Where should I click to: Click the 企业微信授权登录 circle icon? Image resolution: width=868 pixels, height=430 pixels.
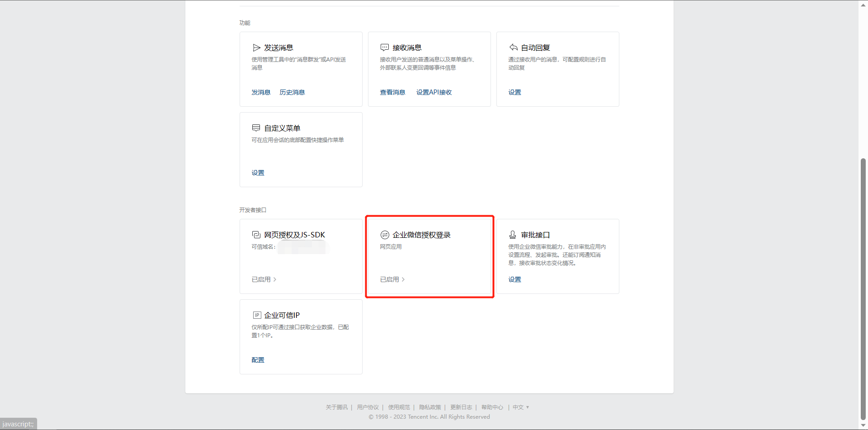[385, 235]
